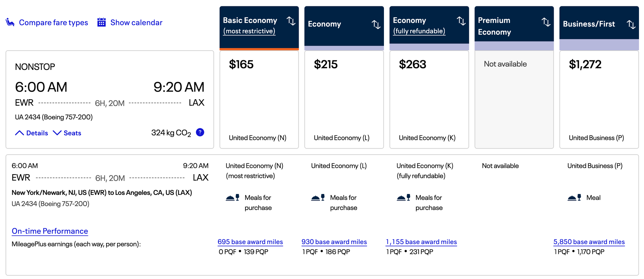The width and height of the screenshot is (644, 279).
Task: View 5,850 base award miles breakdown
Action: point(589,242)
